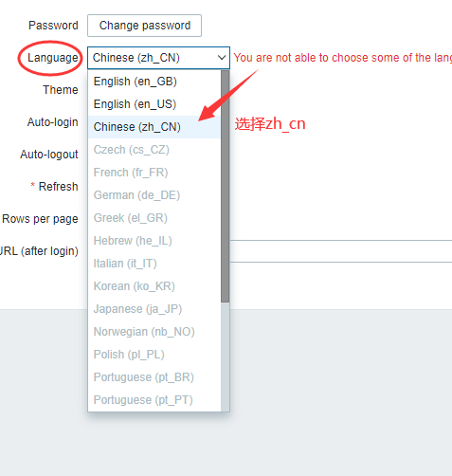Viewport: 452px width, 476px height.
Task: Click the Language field label
Action: 53,58
